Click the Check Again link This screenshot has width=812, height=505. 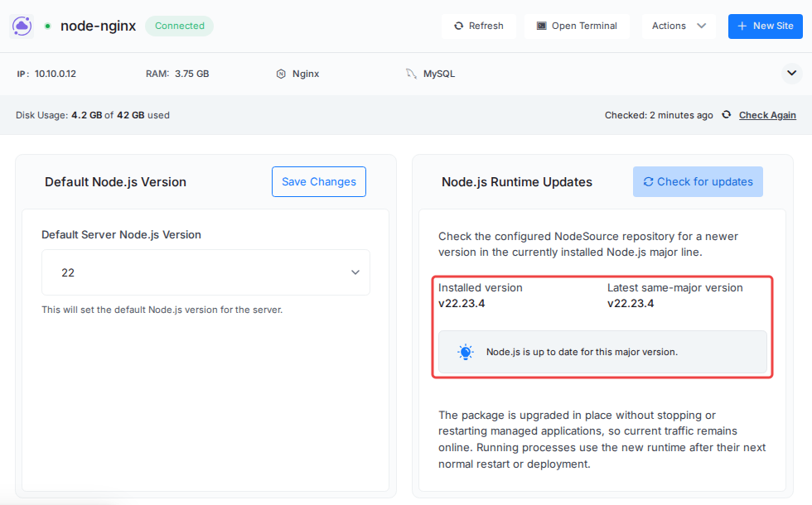click(767, 115)
